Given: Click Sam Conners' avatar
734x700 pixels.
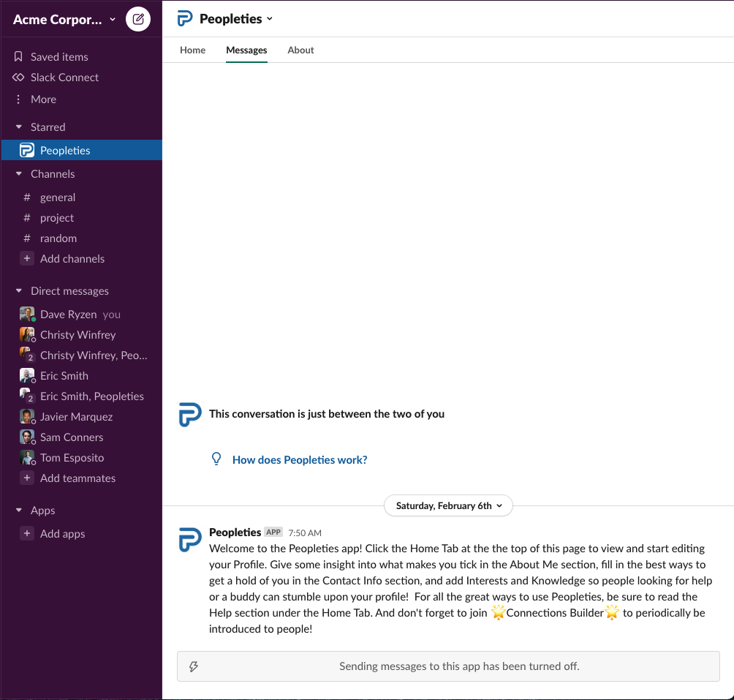Looking at the screenshot, I should coord(27,437).
